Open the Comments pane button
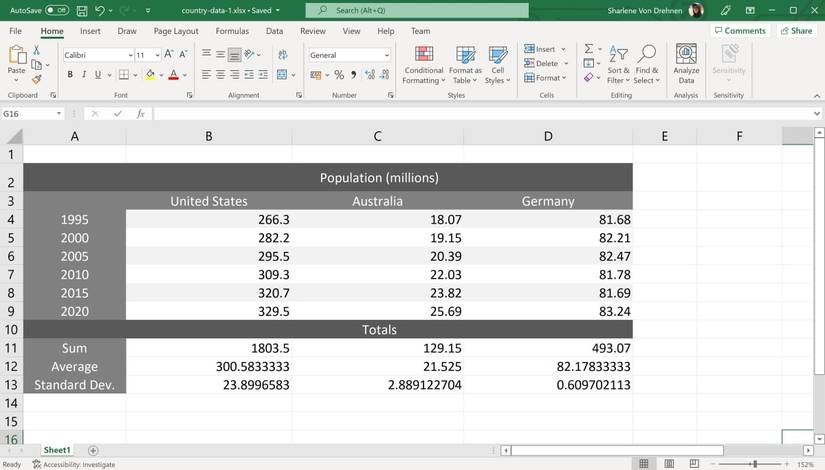This screenshot has height=470, width=825. click(x=739, y=31)
